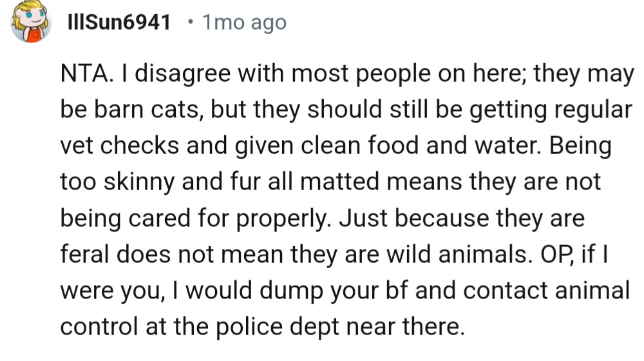Click the dot separator before the timestamp
The image size is (644, 361).
190,21
